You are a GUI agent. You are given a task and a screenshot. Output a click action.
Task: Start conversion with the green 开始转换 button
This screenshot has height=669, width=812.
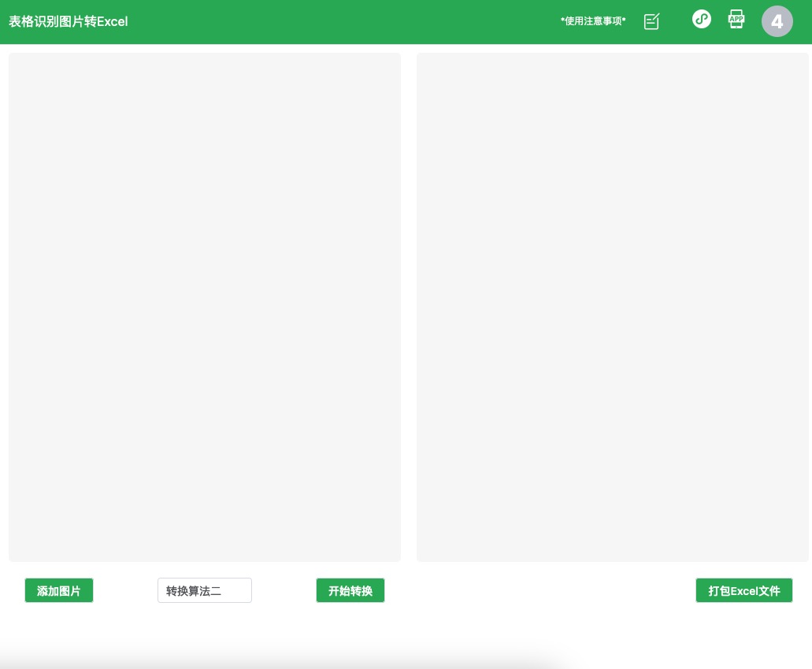click(350, 590)
